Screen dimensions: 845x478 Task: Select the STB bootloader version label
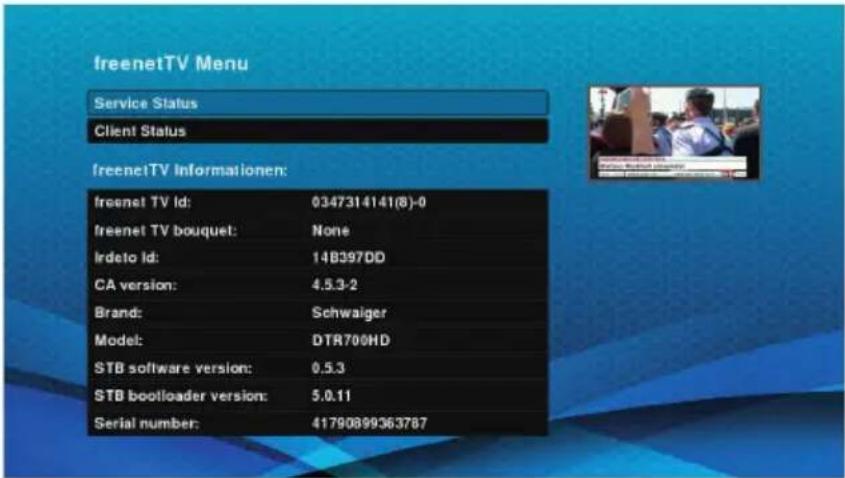(x=181, y=396)
